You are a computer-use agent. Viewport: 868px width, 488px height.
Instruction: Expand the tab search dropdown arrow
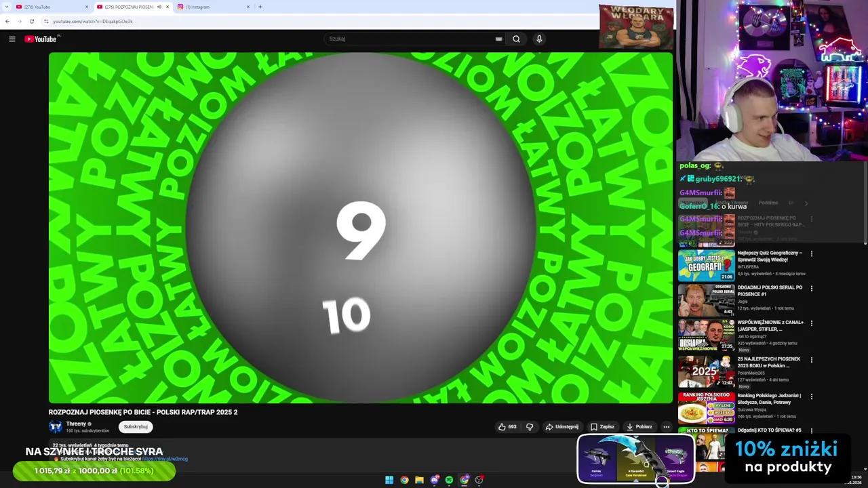(5, 7)
